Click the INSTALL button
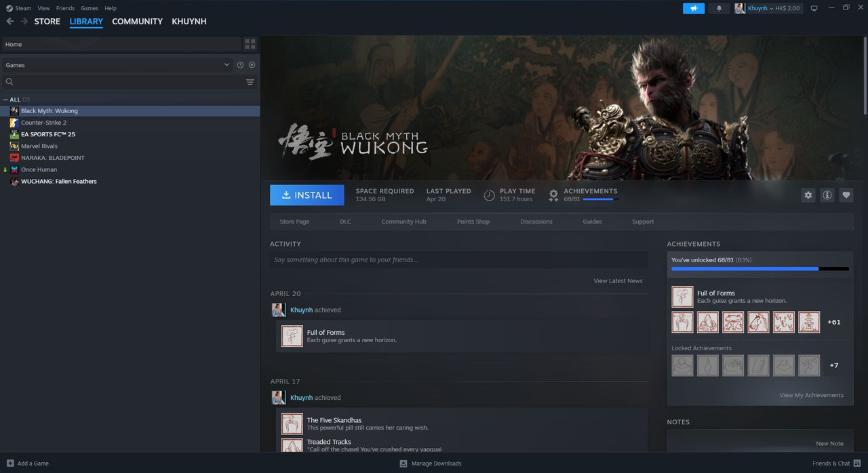The height and width of the screenshot is (473, 868). pos(307,195)
